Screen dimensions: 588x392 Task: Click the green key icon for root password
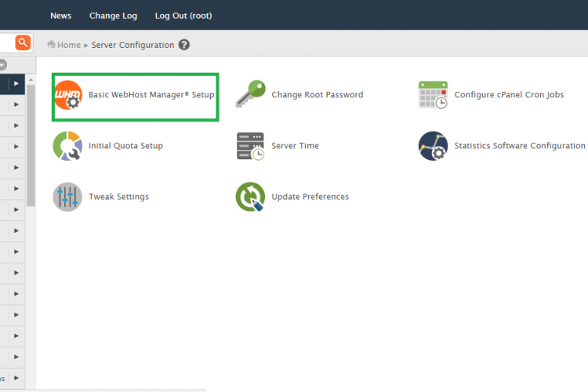click(x=251, y=94)
